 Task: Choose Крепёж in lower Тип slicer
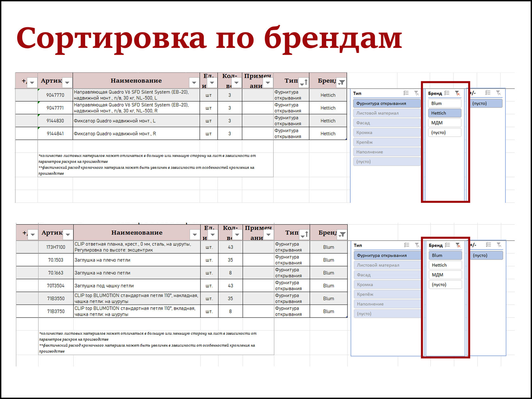[387, 294]
